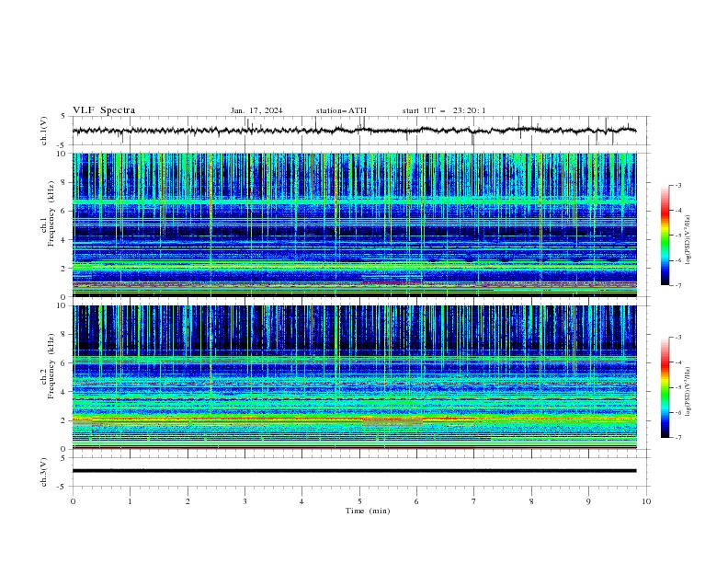Click the ch.2 spectrogram color bar

coord(665,387)
